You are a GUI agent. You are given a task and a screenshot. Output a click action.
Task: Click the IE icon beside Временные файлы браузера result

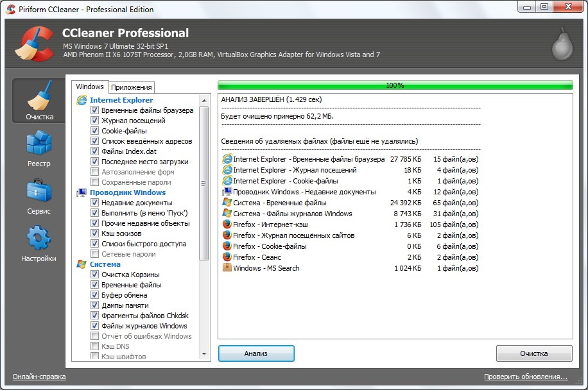[227, 159]
